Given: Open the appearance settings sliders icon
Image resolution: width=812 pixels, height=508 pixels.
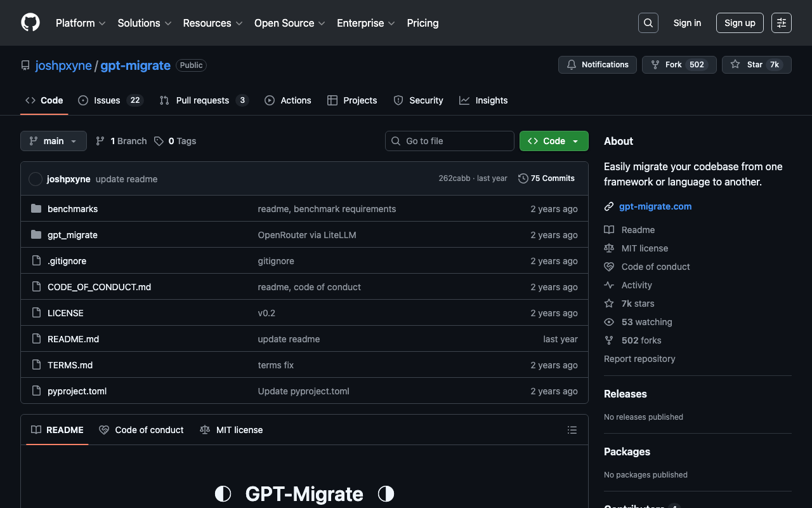Looking at the screenshot, I should click(781, 23).
